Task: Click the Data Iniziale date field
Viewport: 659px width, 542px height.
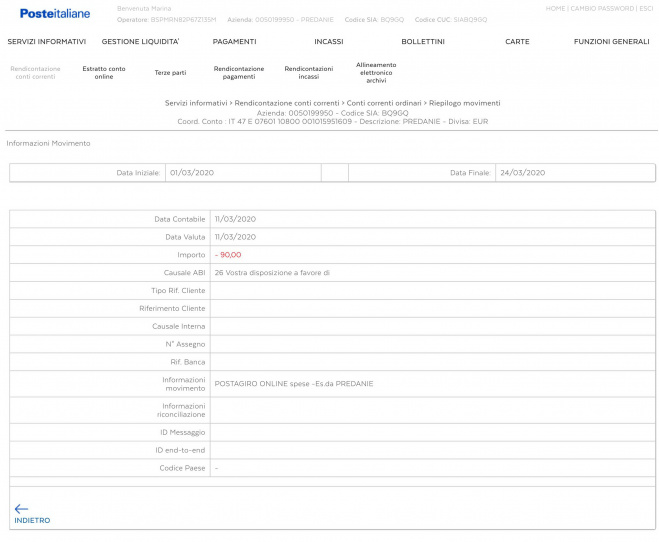Action: [x=241, y=173]
